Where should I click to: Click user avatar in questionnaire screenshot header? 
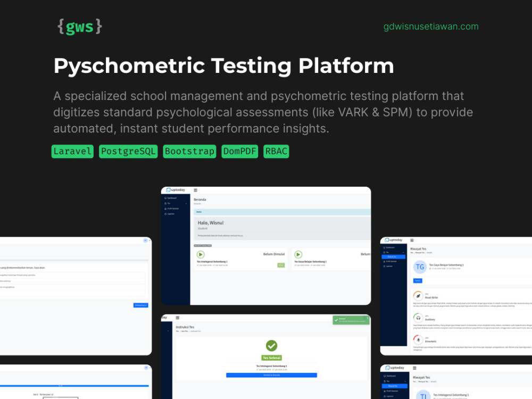[x=145, y=240]
